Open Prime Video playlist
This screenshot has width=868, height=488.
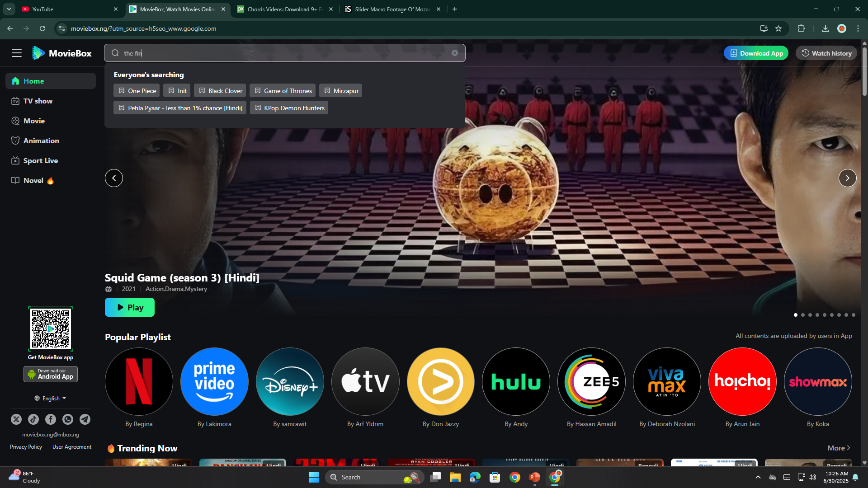(214, 381)
